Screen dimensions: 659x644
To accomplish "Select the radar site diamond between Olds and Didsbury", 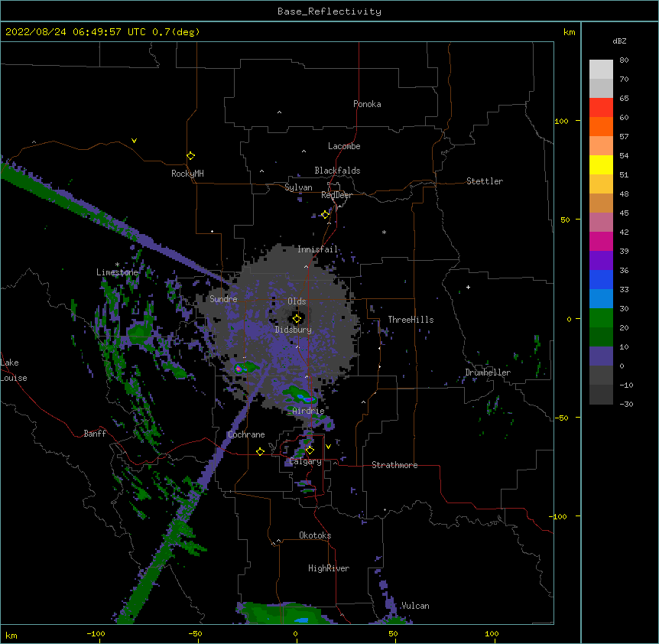I will point(297,319).
